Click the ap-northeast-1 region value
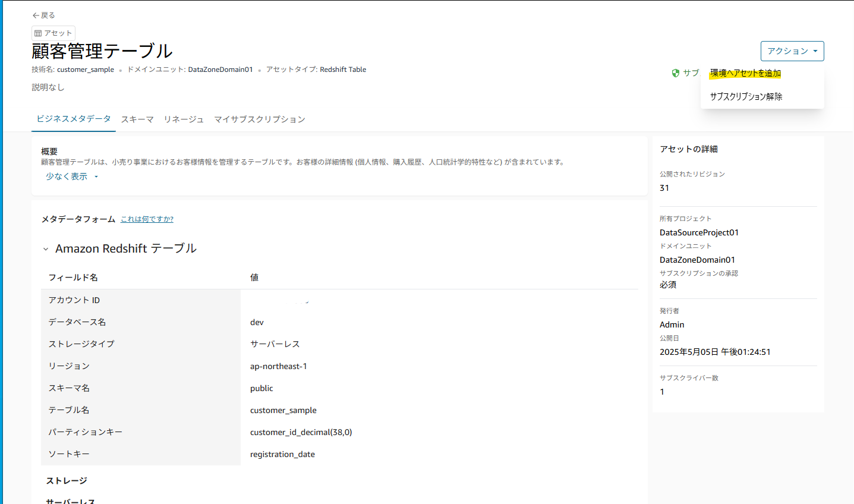The height and width of the screenshot is (504, 854). point(278,366)
